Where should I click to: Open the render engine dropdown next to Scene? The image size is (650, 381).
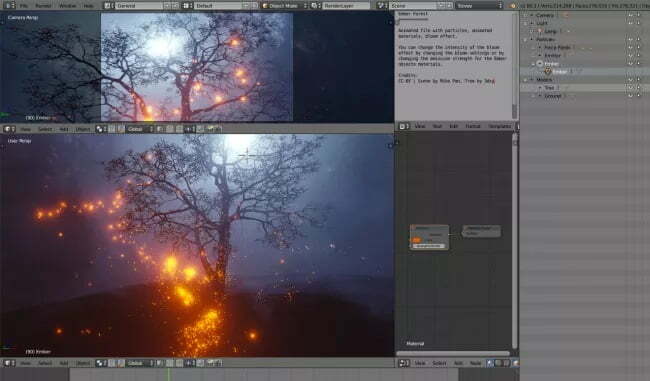pos(479,6)
